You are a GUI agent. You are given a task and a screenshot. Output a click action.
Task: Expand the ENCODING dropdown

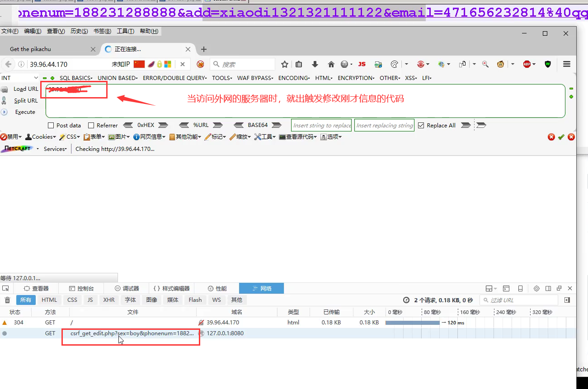[x=294, y=78]
